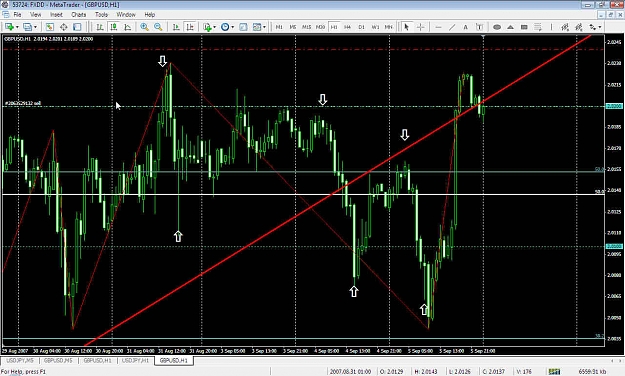
Task: Select the M15 timeframe
Action: coord(307,27)
